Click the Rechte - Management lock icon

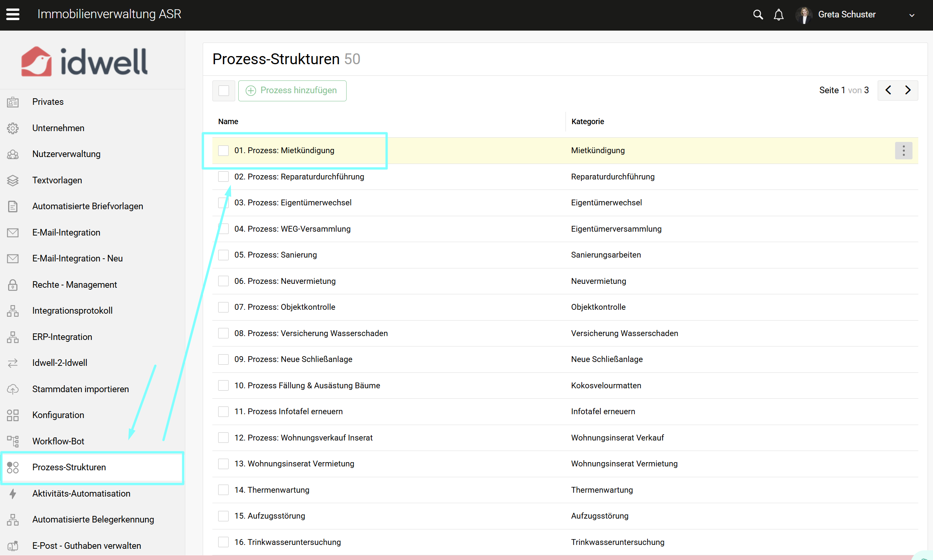pos(13,285)
